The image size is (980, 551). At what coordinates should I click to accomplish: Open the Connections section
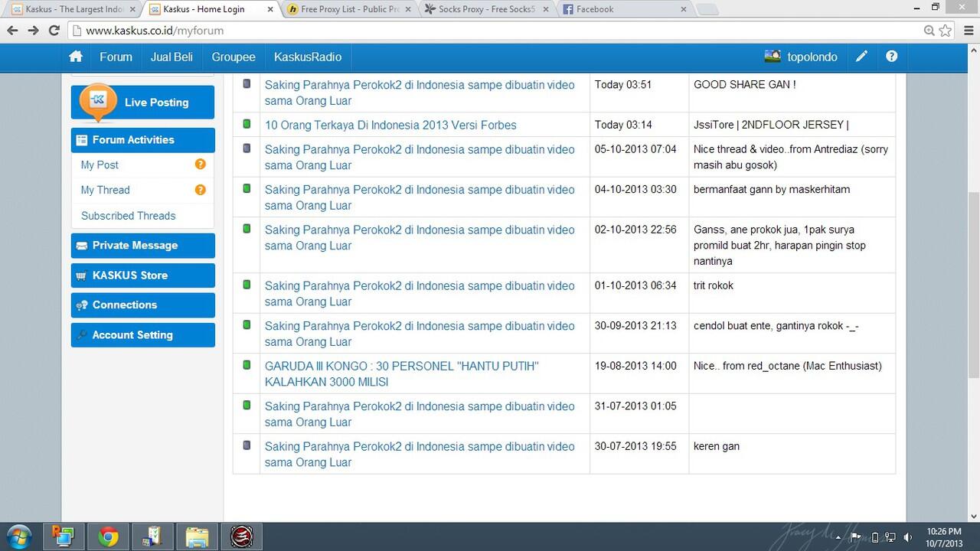[x=142, y=305]
